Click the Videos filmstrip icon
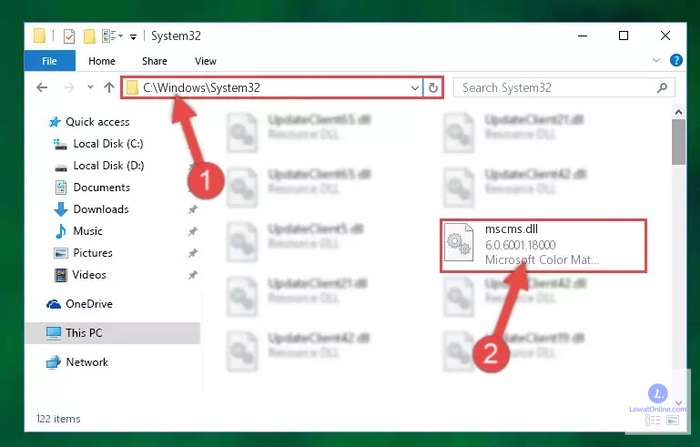 (x=61, y=275)
